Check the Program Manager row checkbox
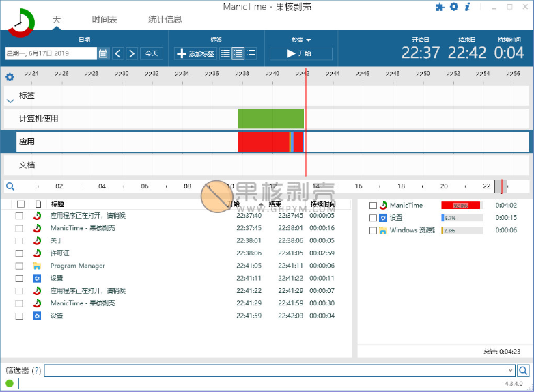Viewport: 534px width, 392px height. click(19, 266)
